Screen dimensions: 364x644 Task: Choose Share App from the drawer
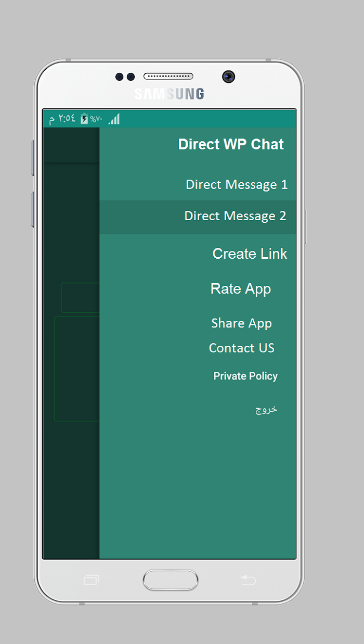tap(241, 323)
